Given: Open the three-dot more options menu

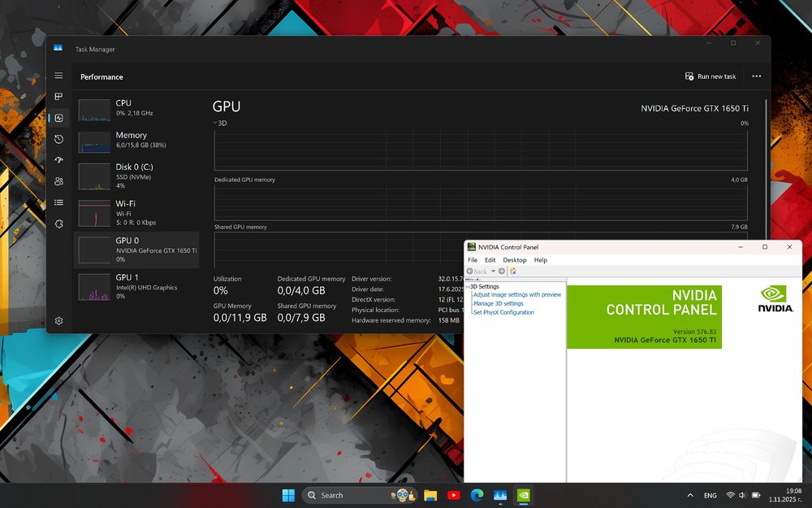Looking at the screenshot, I should click(757, 76).
